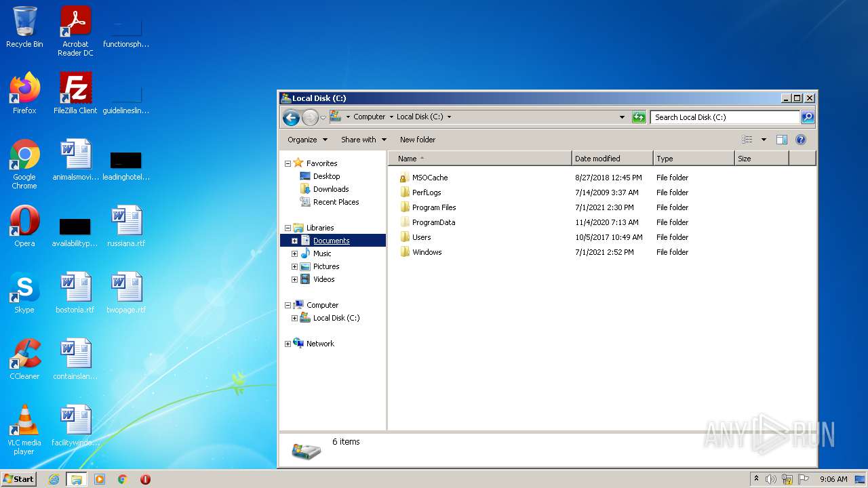The height and width of the screenshot is (488, 868).
Task: Click the Acrobat Reader DC desktop icon
Action: click(x=75, y=31)
